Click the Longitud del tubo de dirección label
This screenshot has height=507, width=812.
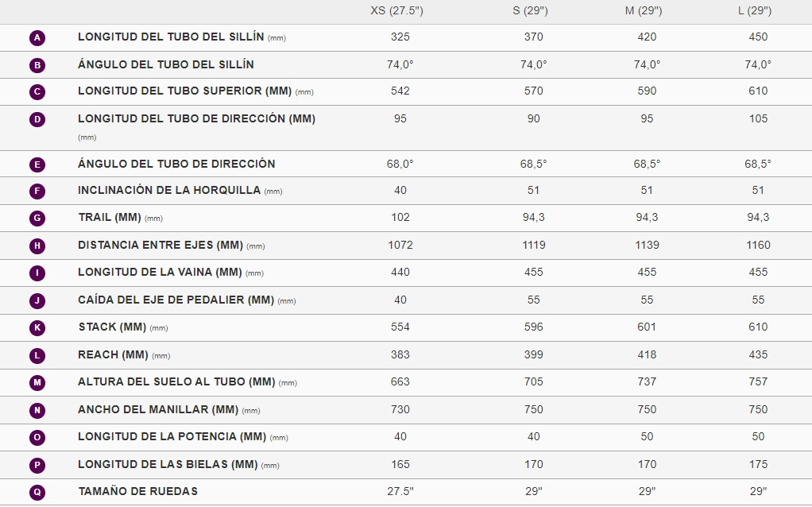pos(197,118)
